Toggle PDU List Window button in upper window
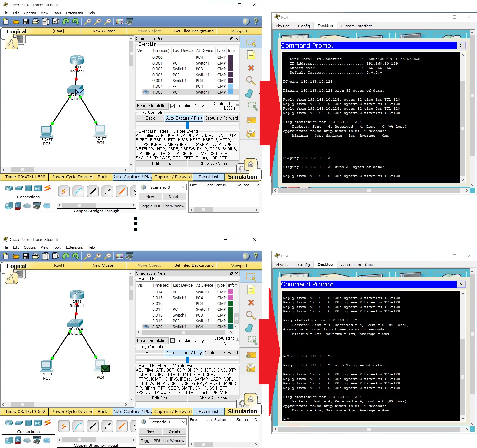 (162, 206)
